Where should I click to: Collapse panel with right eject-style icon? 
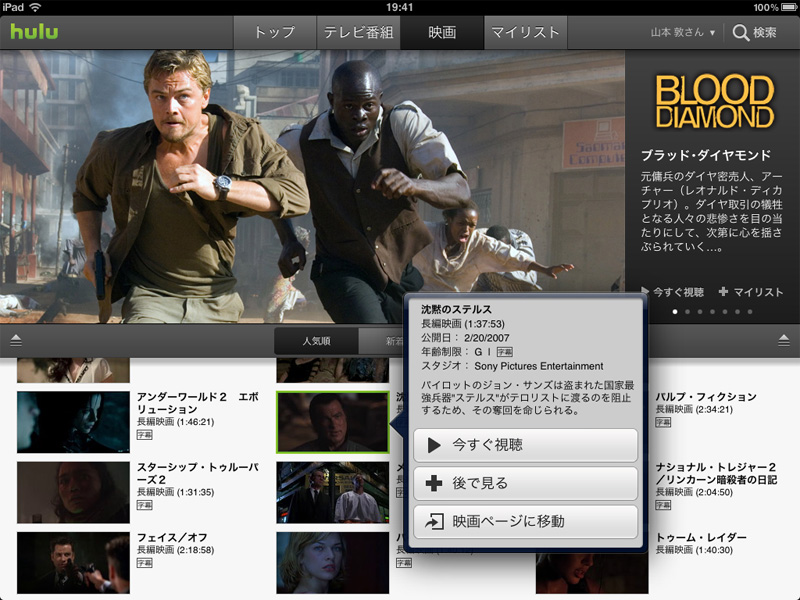[784, 341]
